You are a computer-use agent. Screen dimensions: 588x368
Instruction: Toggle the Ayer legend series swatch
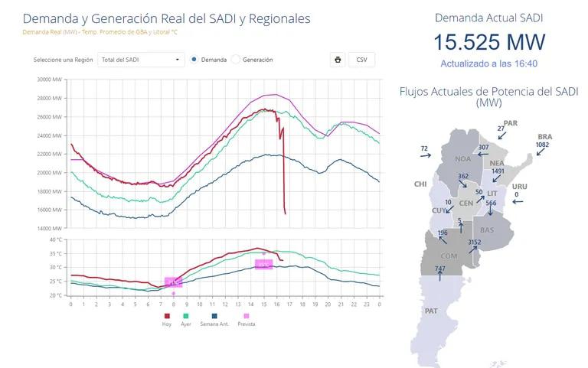click(186, 315)
